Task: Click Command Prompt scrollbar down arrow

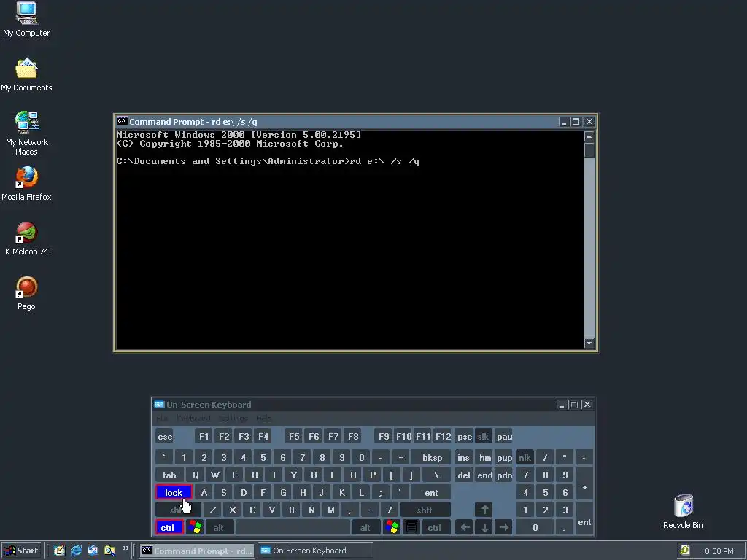Action: [x=589, y=343]
